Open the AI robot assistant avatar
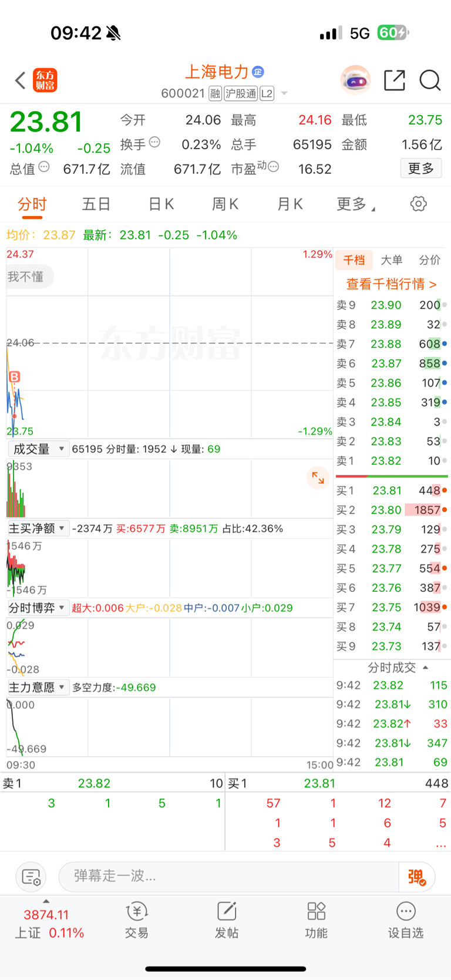 (355, 80)
